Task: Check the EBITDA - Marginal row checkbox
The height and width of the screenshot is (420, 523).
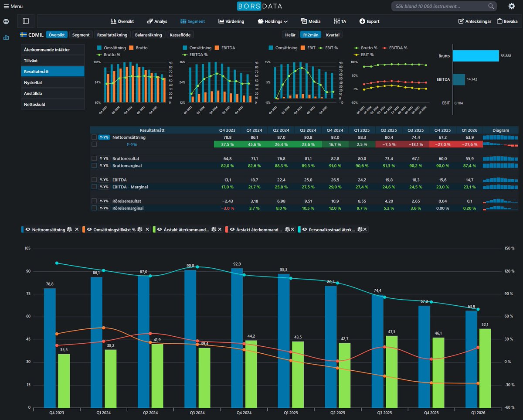Action: [94, 187]
